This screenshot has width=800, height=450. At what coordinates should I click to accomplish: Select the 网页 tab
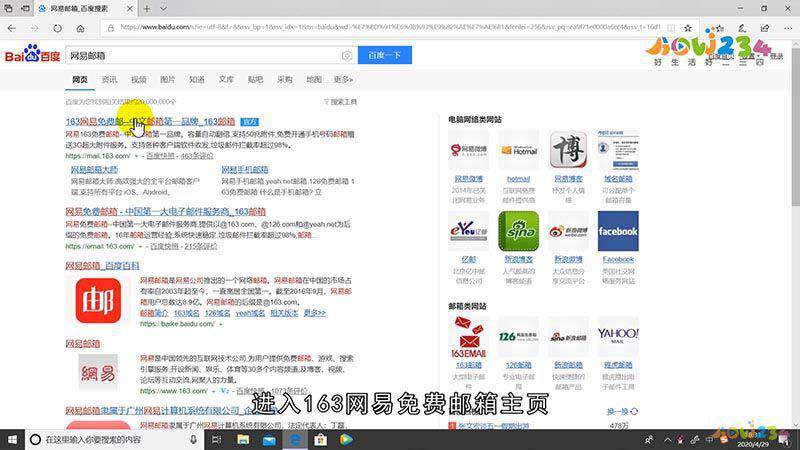[80, 80]
